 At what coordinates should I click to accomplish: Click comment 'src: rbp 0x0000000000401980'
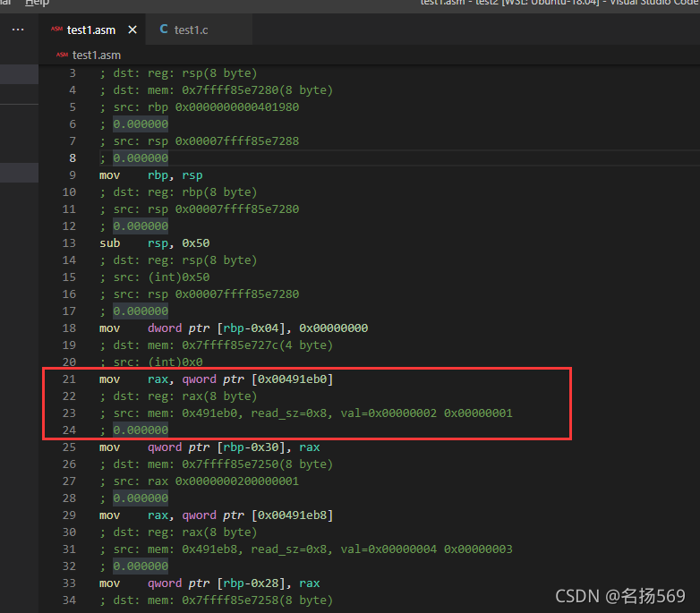199,107
